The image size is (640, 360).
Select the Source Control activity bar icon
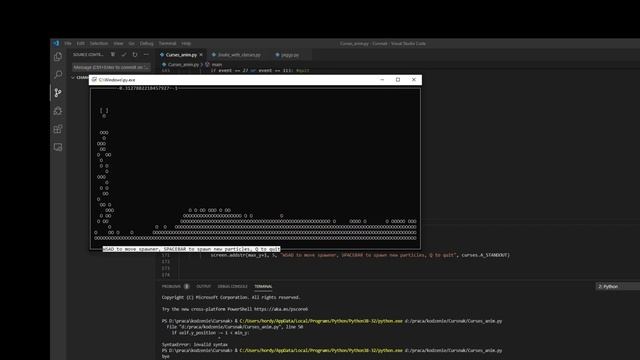click(58, 93)
